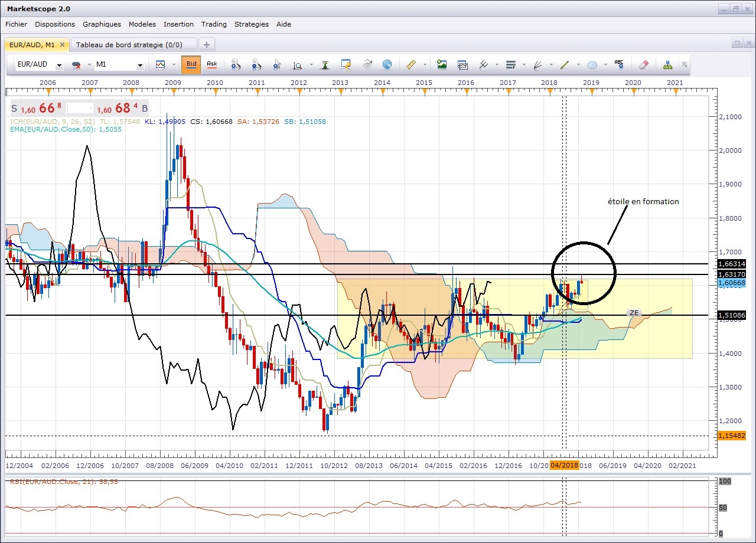Open the Graphiques menu
This screenshot has width=756, height=543.
[102, 24]
